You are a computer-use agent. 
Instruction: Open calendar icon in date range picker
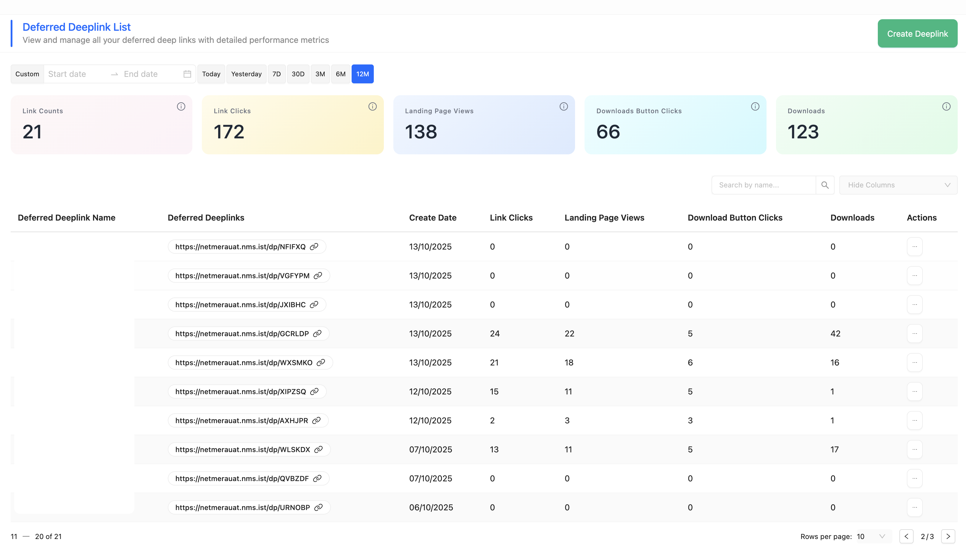coord(187,74)
